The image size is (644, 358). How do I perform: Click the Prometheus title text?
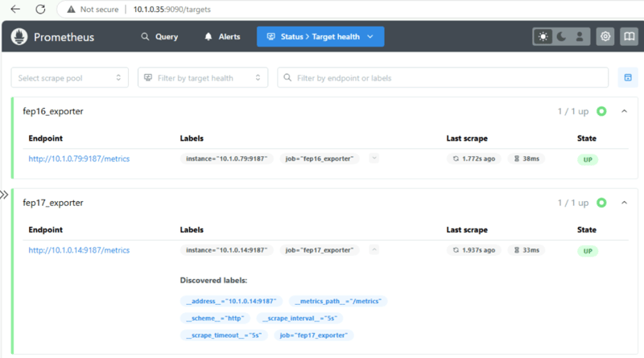click(64, 37)
